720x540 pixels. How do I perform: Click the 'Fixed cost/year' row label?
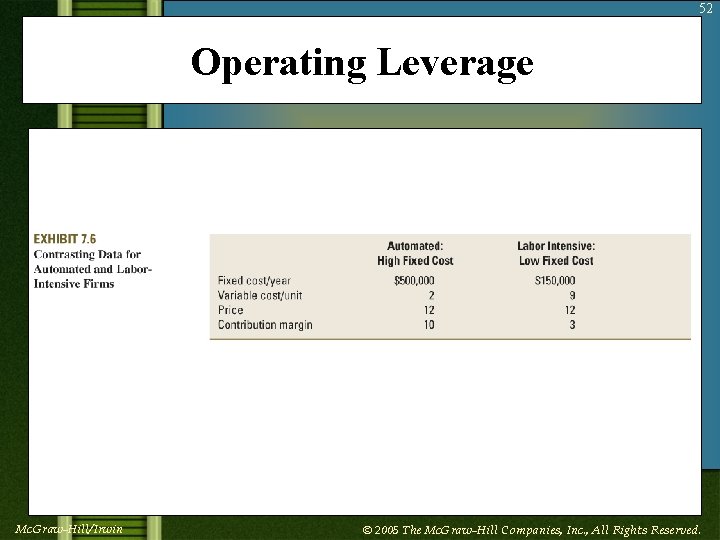click(x=254, y=281)
